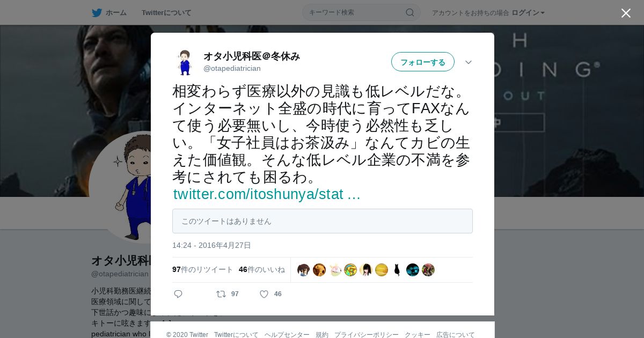644x338 pixels.
Task: View the 46件のいいね list
Action: [x=262, y=269]
